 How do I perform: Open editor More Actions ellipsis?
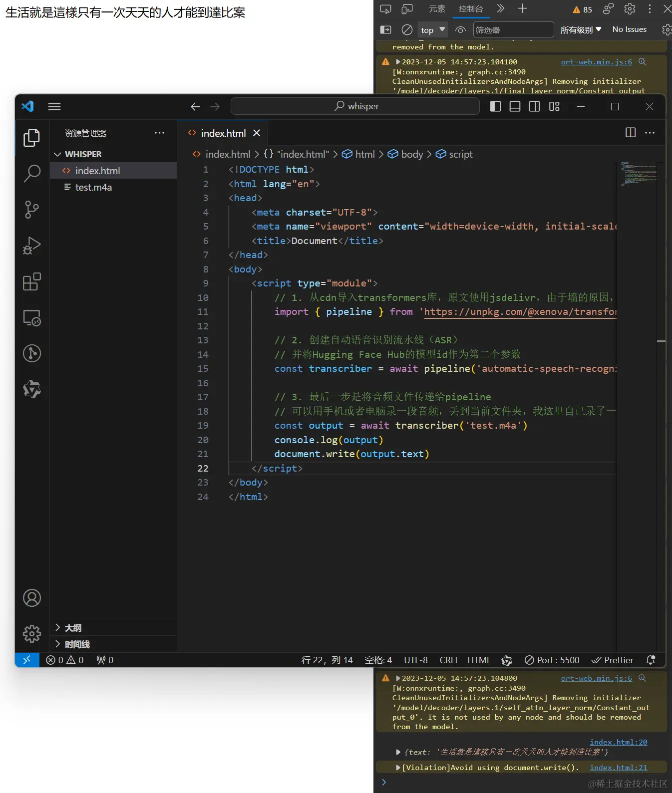(650, 132)
